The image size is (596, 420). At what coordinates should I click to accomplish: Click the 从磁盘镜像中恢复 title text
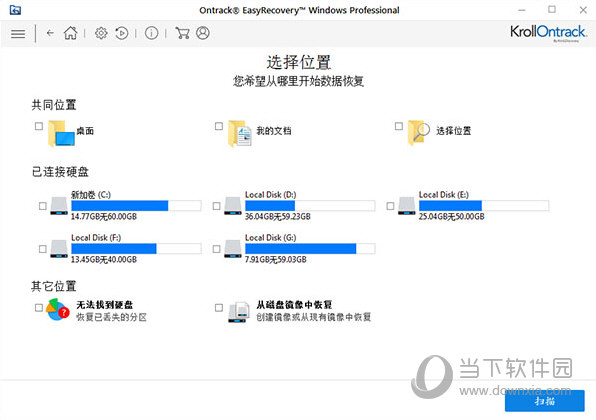point(294,305)
